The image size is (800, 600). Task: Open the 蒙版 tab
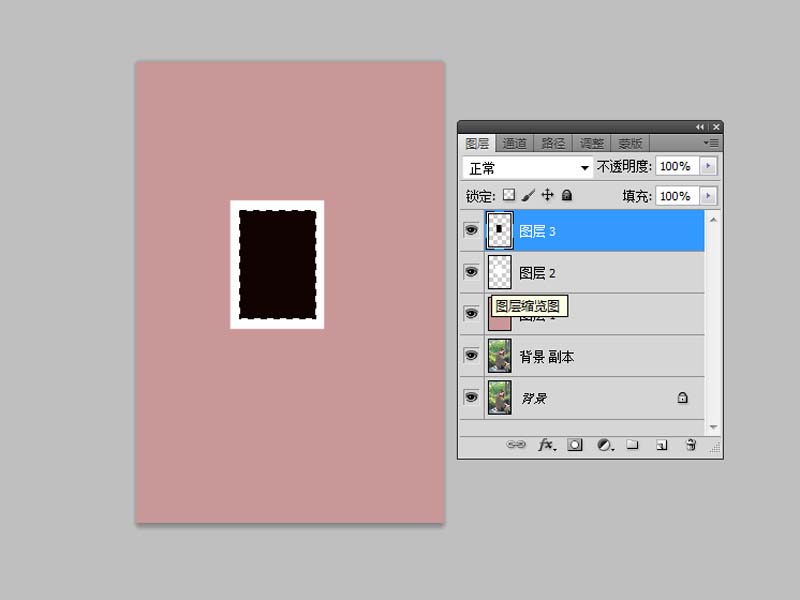(630, 143)
